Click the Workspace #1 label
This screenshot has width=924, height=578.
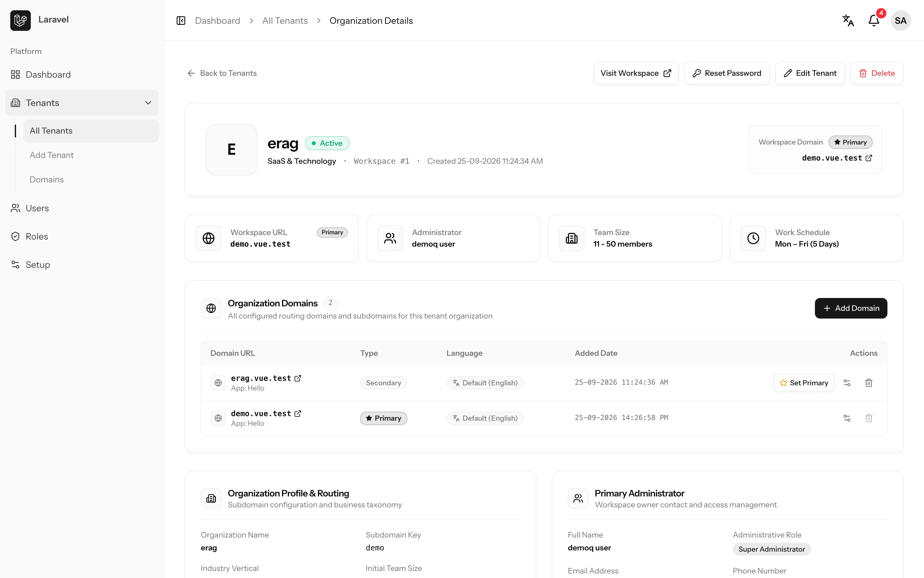381,161
